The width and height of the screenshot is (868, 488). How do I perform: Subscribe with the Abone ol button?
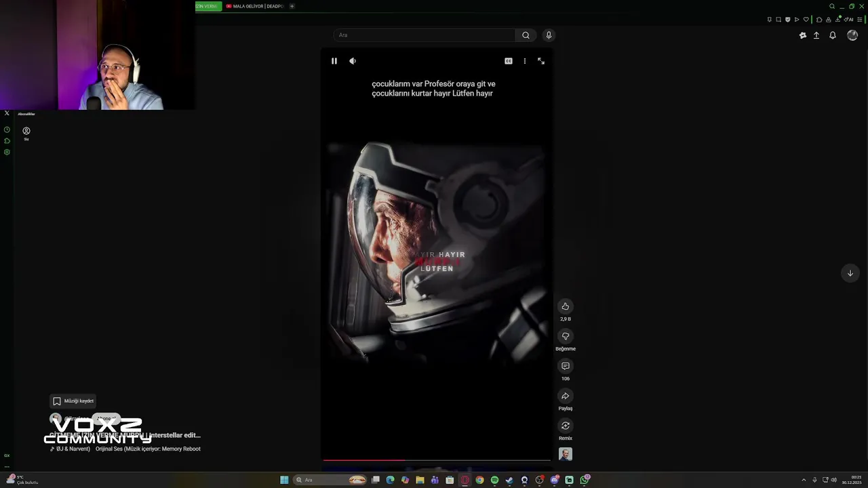pos(105,419)
